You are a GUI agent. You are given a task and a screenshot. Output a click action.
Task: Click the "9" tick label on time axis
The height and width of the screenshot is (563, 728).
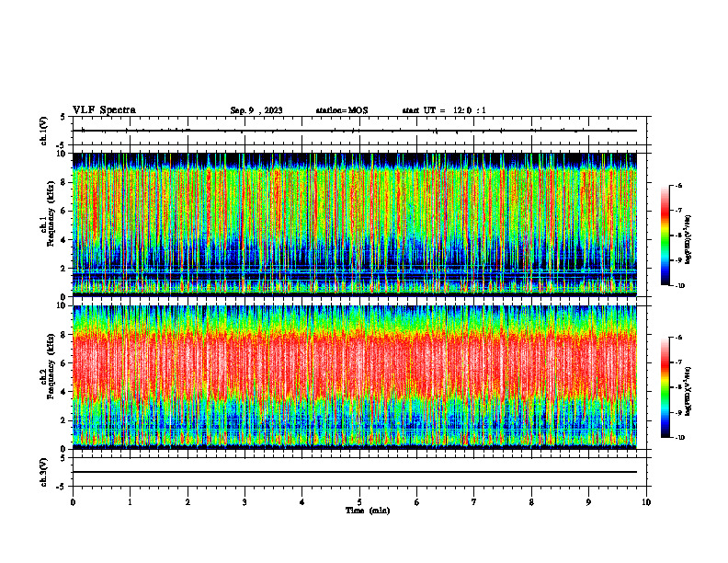588,502
